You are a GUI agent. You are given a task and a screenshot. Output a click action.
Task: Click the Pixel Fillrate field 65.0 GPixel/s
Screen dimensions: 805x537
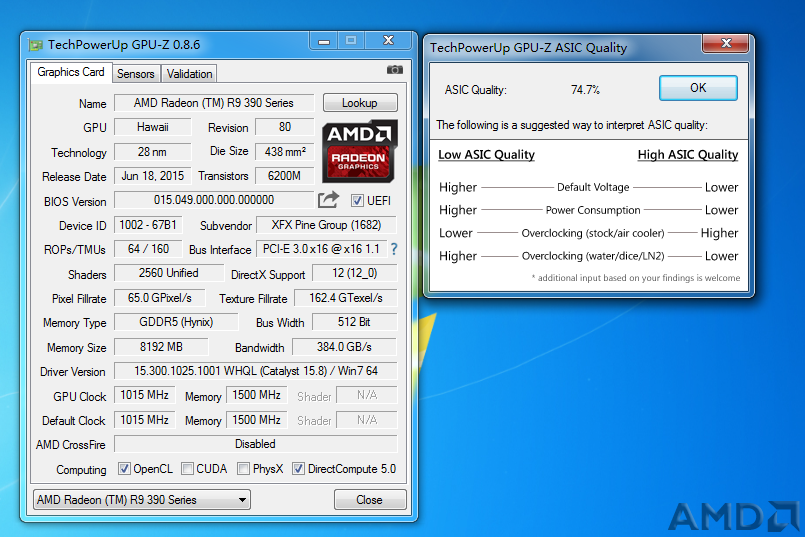click(x=160, y=298)
